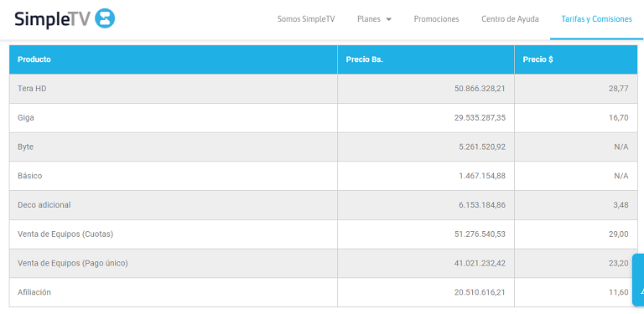The image size is (644, 314).
Task: Open Centro de Ayuda link
Action: click(510, 19)
